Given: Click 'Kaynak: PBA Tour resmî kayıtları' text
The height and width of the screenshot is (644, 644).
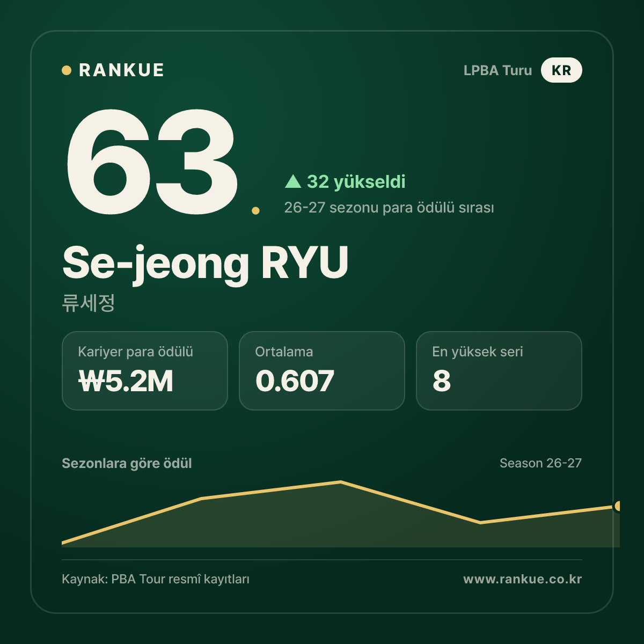Looking at the screenshot, I should coord(156,580).
